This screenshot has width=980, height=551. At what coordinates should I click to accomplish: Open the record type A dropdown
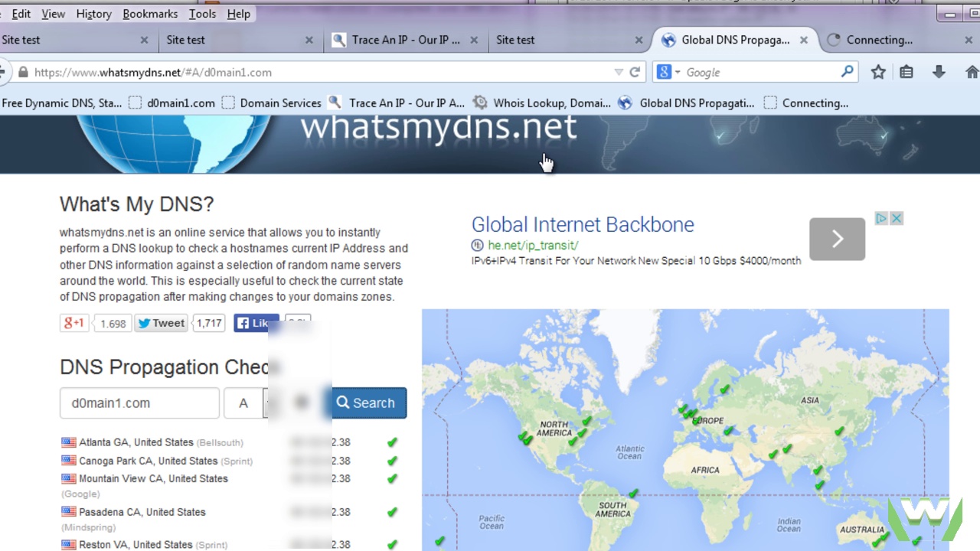tap(244, 403)
